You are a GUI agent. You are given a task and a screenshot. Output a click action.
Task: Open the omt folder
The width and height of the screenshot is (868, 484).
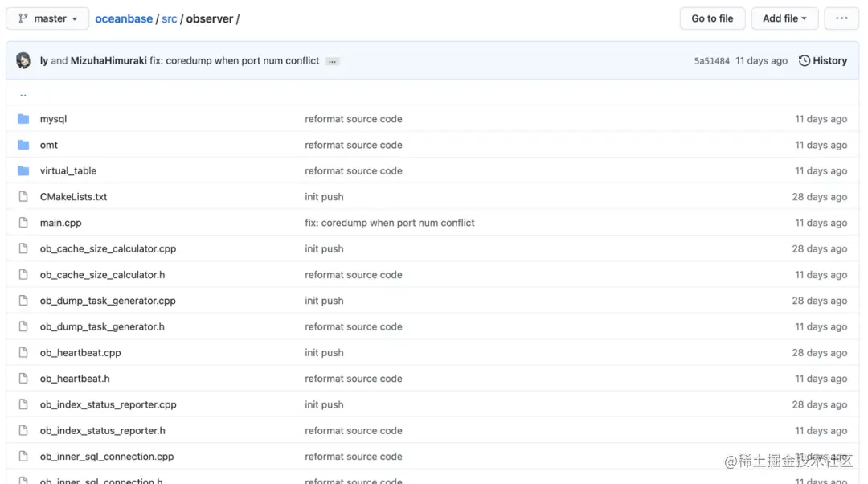tap(49, 145)
